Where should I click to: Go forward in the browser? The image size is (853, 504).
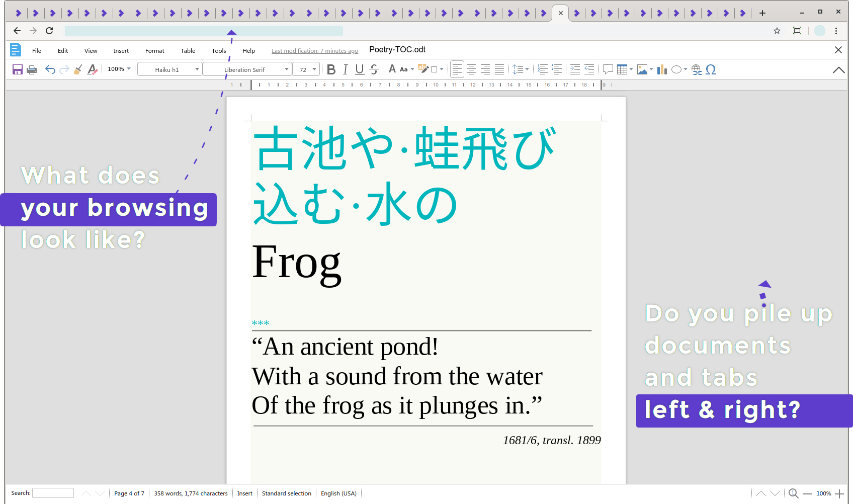(x=33, y=31)
